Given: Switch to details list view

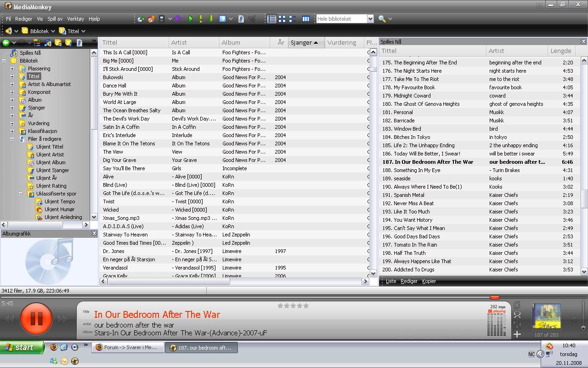Looking at the screenshot, I should 272,19.
